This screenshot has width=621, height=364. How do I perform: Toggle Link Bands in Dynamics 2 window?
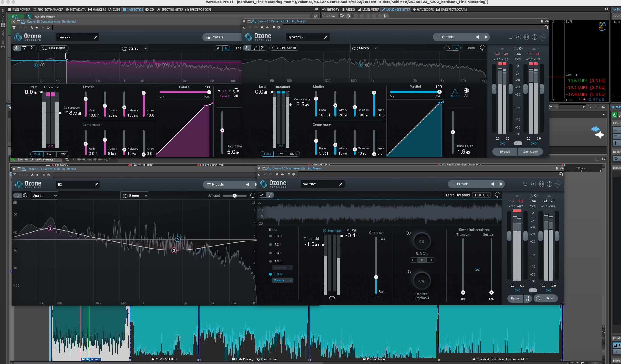pyautogui.click(x=284, y=48)
